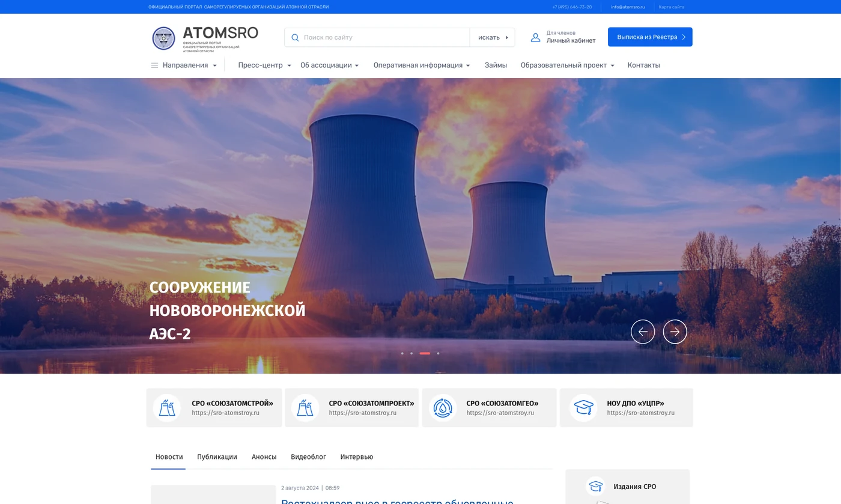Click the НОУ ДПО «УЦПР» graduation cap icon
Screen dimensions: 841x504
click(583, 408)
